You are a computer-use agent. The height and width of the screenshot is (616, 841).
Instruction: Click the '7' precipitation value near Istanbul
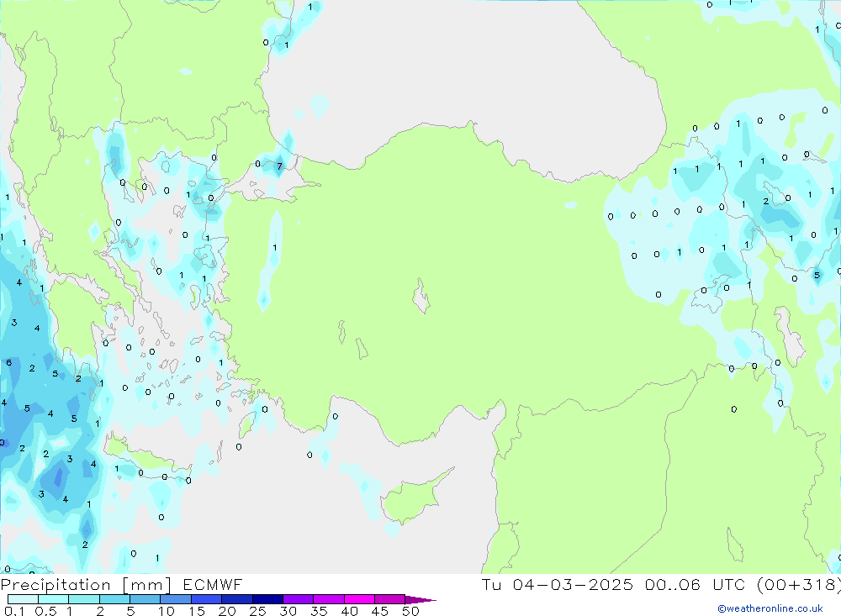click(279, 166)
